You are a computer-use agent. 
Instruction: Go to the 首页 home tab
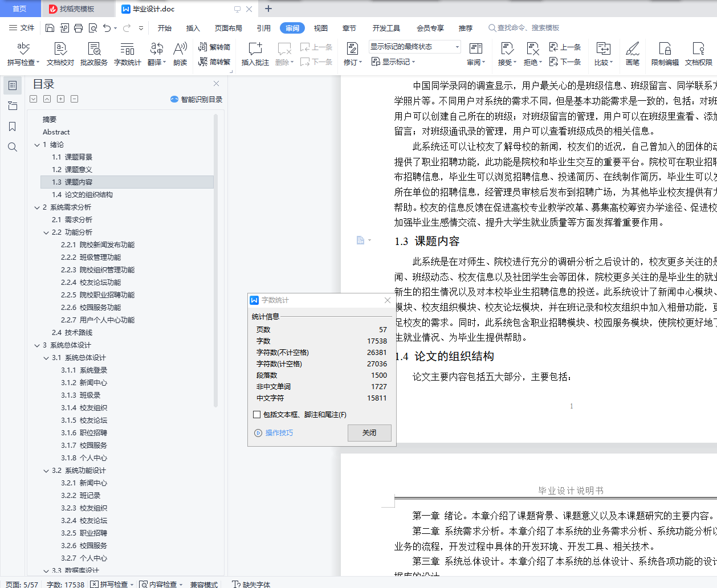point(19,9)
